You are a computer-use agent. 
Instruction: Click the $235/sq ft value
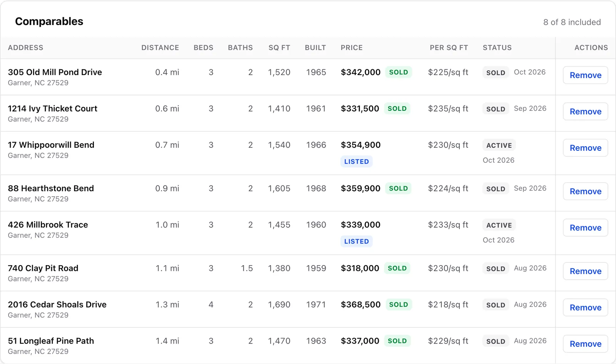(448, 109)
